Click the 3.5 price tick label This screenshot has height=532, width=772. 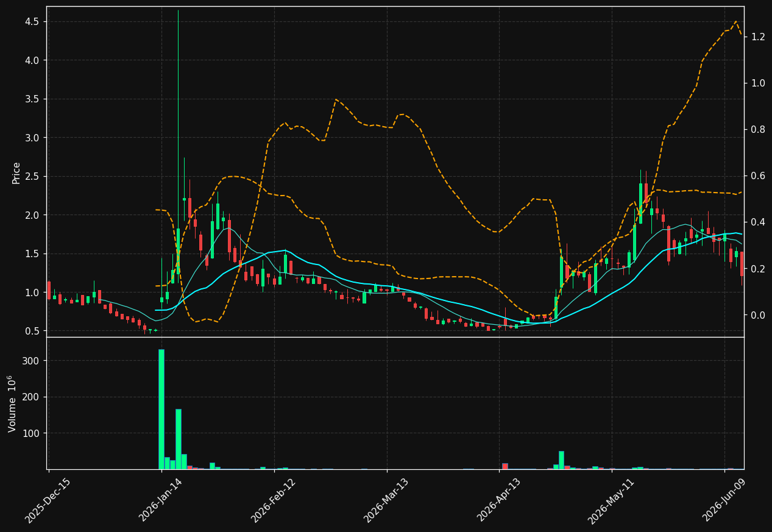pos(32,99)
